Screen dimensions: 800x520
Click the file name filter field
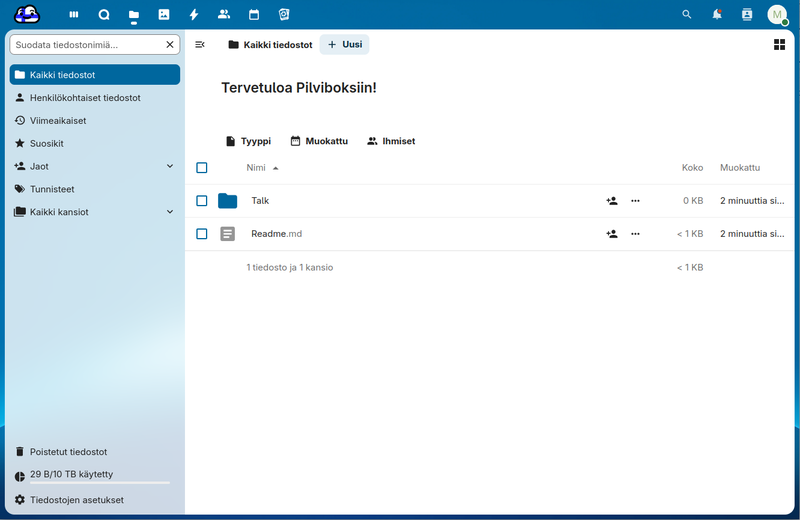click(86, 45)
